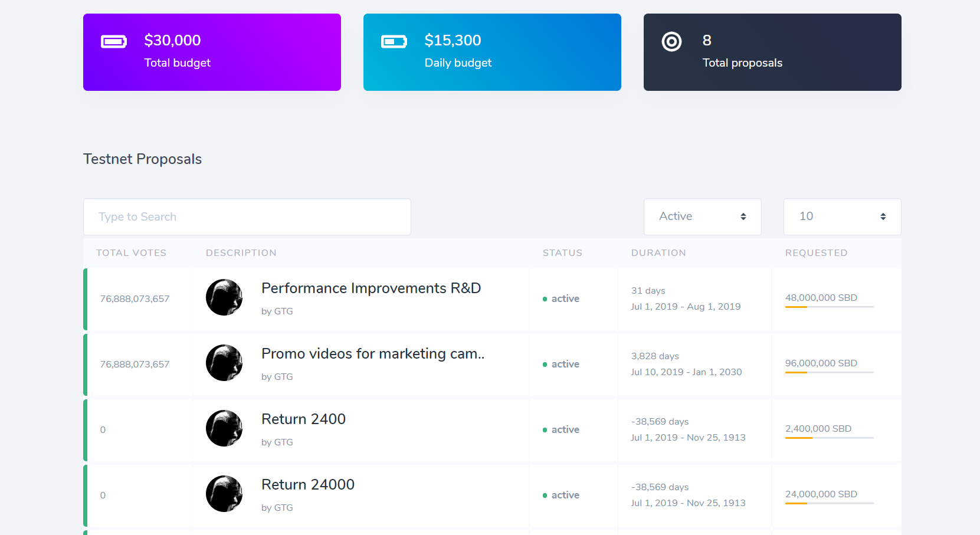
Task: Open the Return 2400 proposal
Action: click(303, 419)
